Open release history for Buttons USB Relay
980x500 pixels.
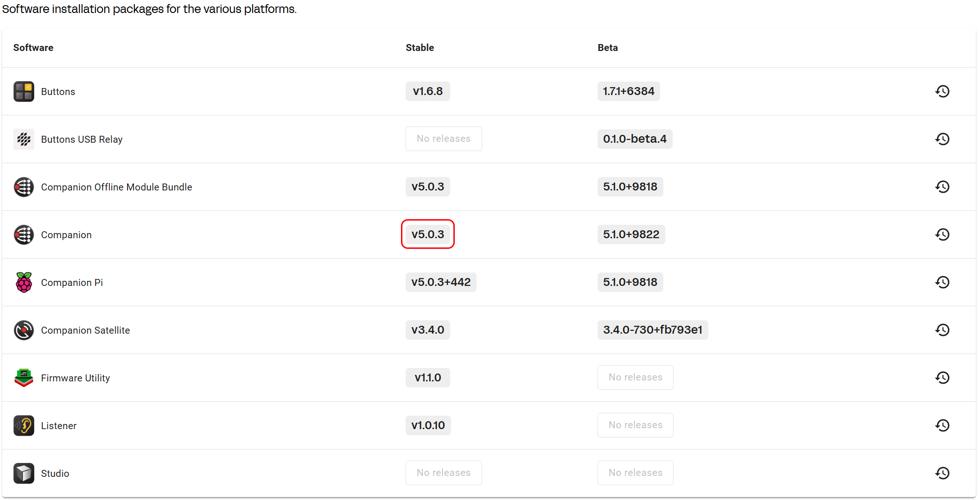tap(942, 139)
